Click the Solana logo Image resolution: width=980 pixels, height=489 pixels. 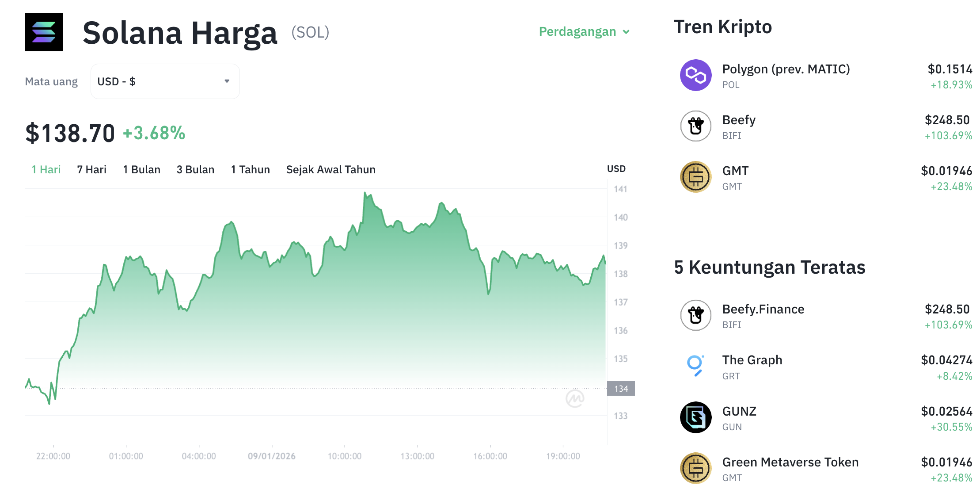44,32
